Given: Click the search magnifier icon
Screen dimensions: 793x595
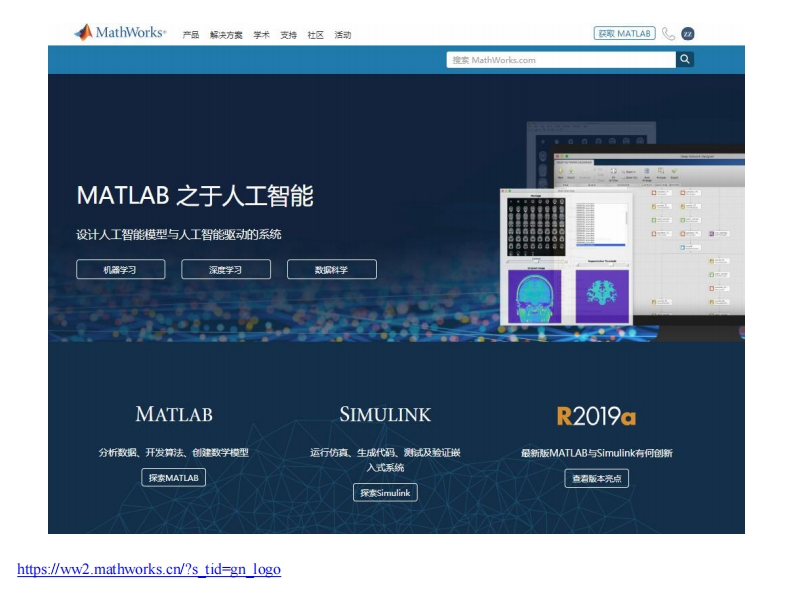Looking at the screenshot, I should click(x=685, y=60).
